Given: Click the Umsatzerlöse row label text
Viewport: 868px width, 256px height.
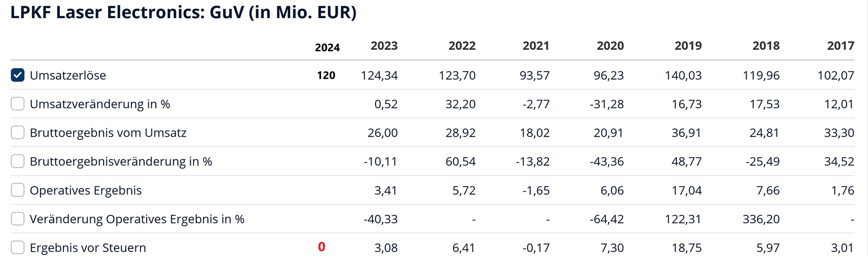Looking at the screenshot, I should [x=68, y=75].
